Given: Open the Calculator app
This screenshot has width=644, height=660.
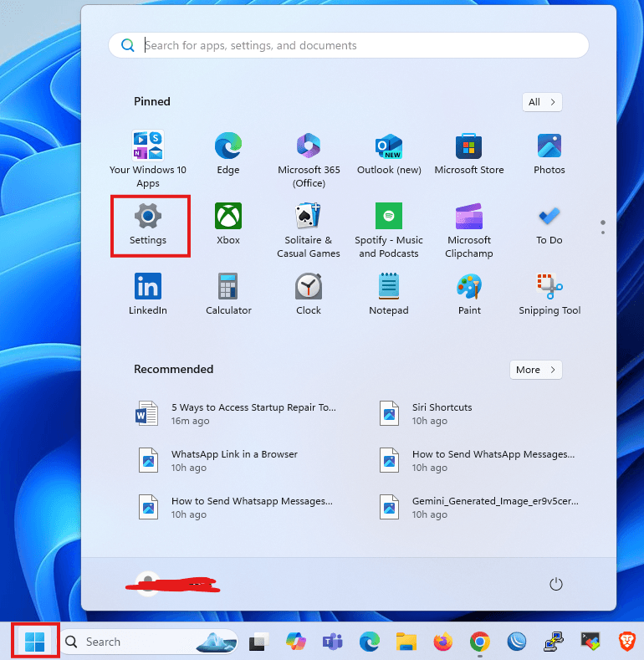Looking at the screenshot, I should pos(228,294).
